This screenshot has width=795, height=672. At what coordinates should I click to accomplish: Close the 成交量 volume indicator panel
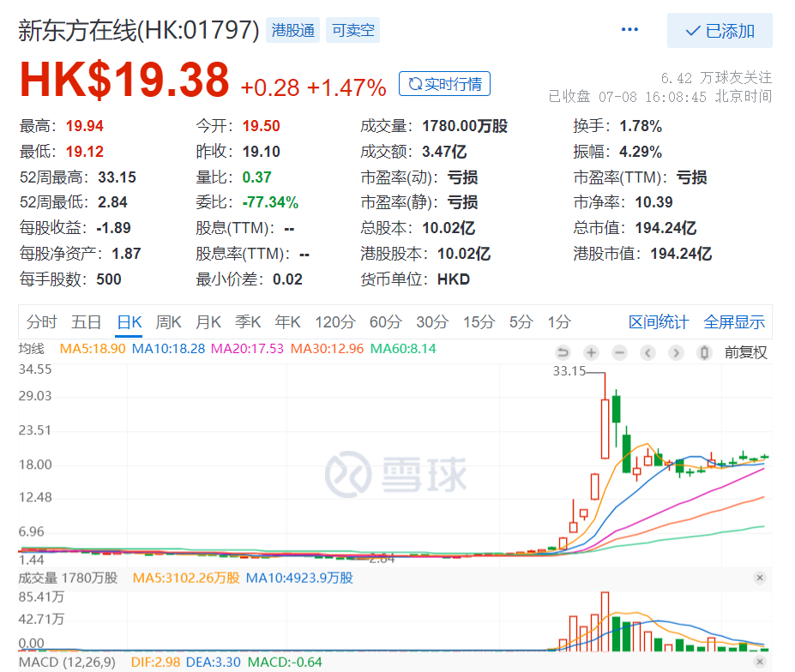(x=759, y=579)
